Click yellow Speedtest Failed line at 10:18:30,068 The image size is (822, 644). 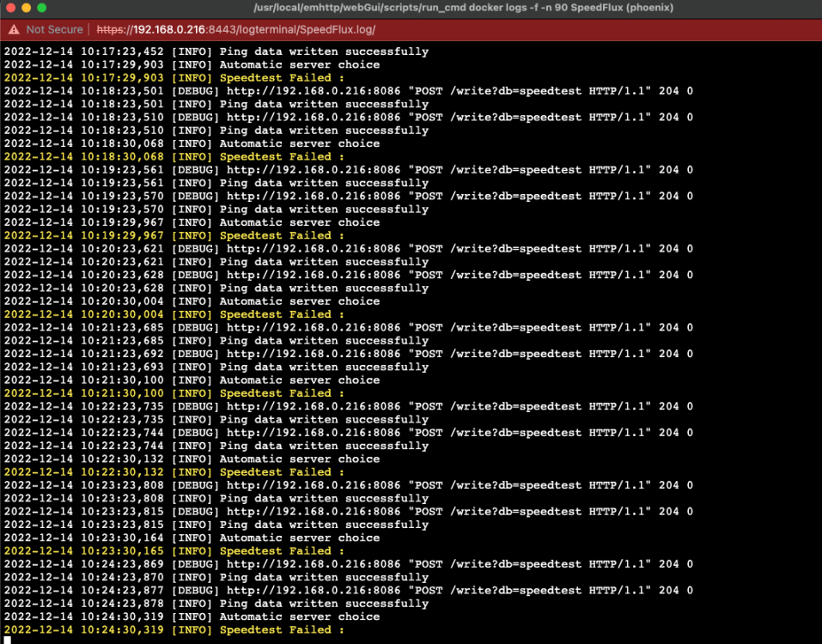pos(174,156)
